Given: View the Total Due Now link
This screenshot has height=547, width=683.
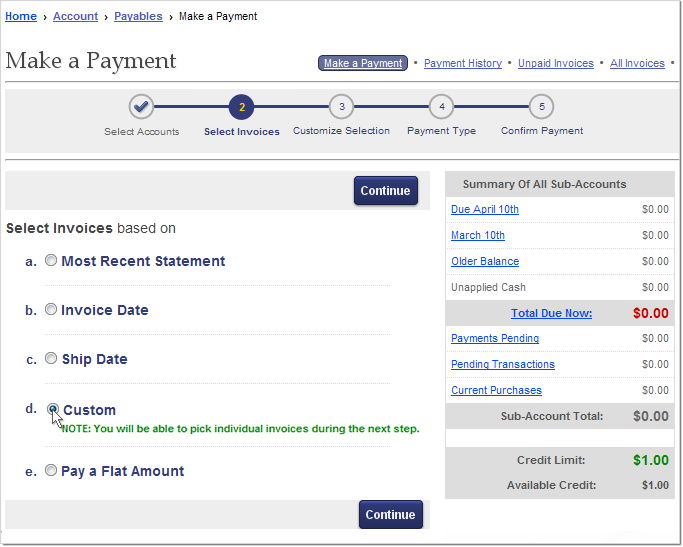Looking at the screenshot, I should [551, 313].
